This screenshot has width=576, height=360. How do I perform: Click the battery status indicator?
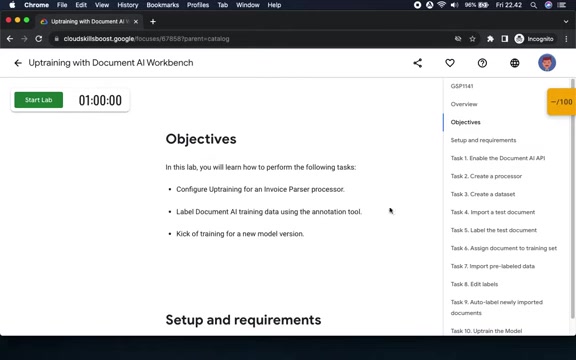(476, 5)
